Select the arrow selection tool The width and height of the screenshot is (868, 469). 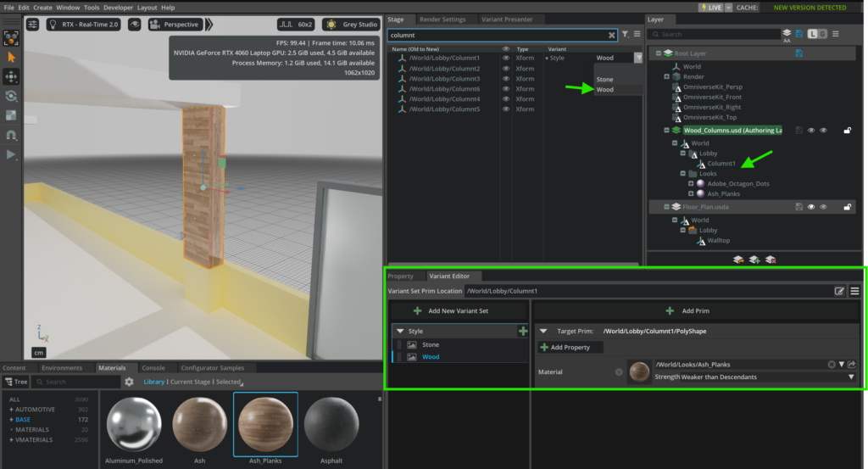pyautogui.click(x=12, y=56)
